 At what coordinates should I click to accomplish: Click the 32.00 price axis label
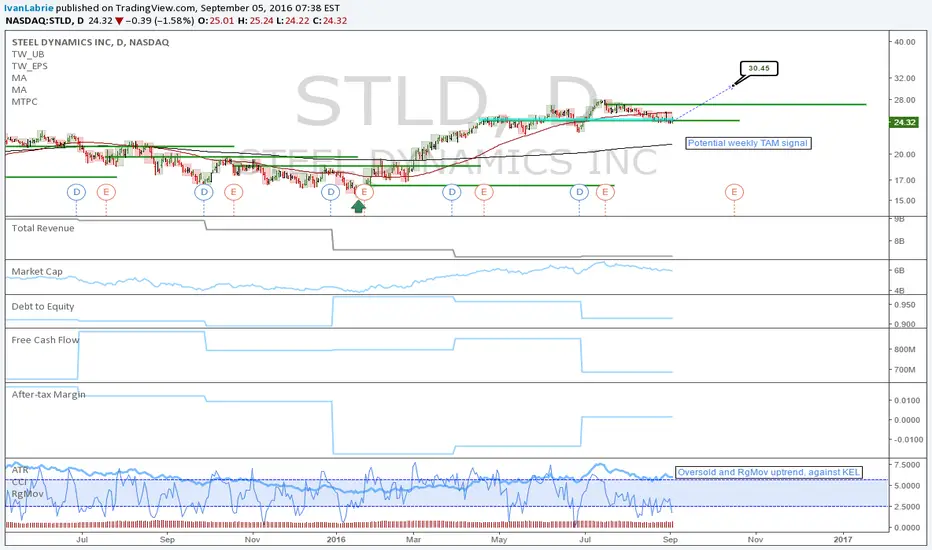pyautogui.click(x=905, y=78)
